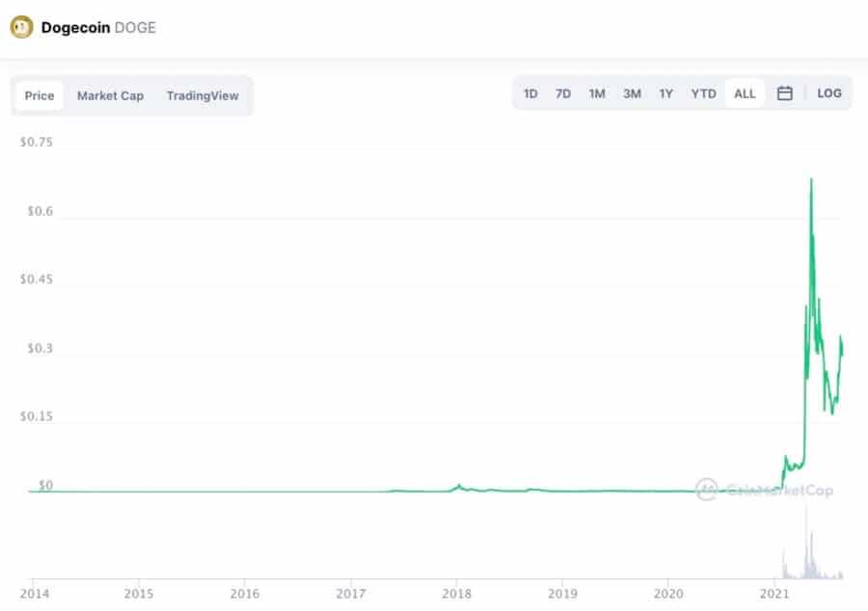Open the date range calendar picker

[785, 93]
